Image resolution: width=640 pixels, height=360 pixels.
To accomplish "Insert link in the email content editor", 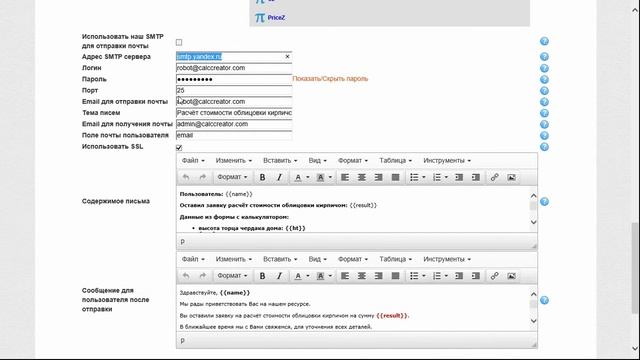I will (x=495, y=177).
